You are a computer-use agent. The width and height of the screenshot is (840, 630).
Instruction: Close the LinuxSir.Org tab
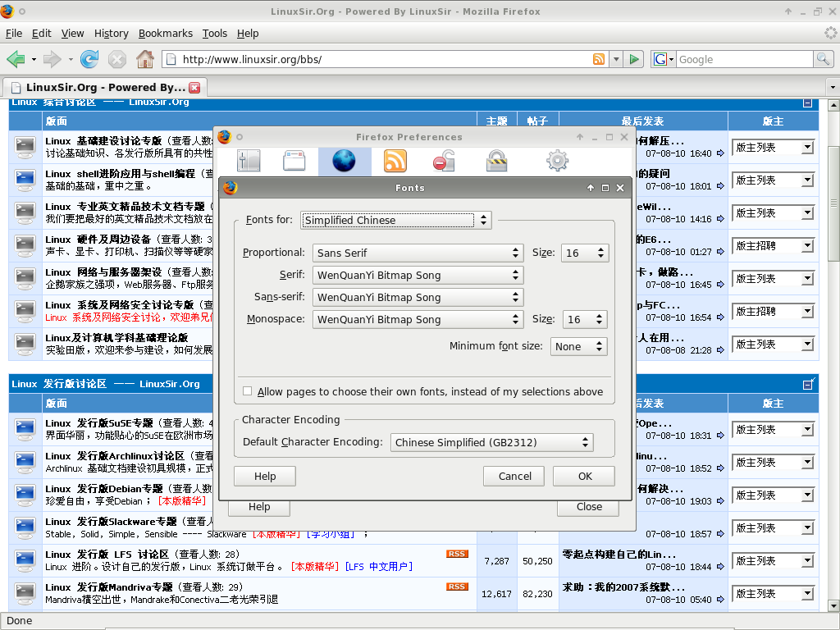click(x=194, y=87)
